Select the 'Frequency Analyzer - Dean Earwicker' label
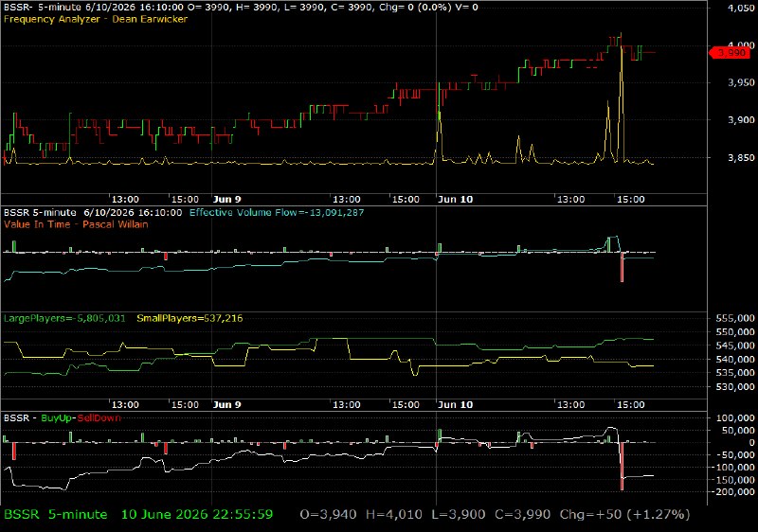Screen dimensions: 758x532 coord(96,19)
